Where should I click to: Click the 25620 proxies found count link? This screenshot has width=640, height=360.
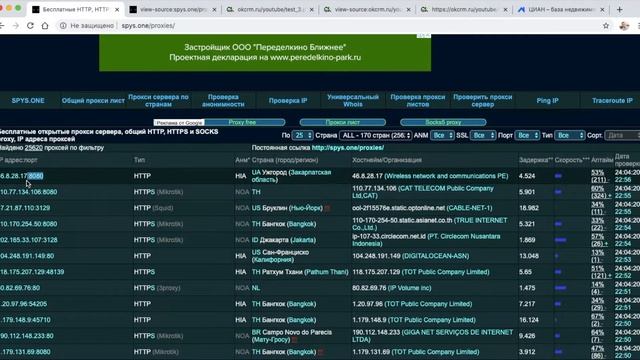[x=33, y=148]
